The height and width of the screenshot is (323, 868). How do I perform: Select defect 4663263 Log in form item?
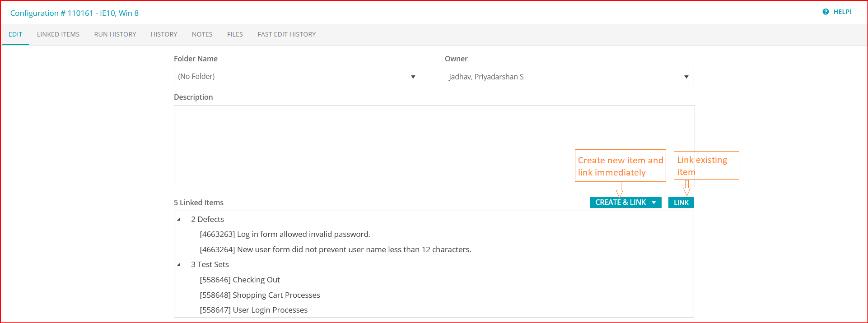pyautogui.click(x=285, y=234)
